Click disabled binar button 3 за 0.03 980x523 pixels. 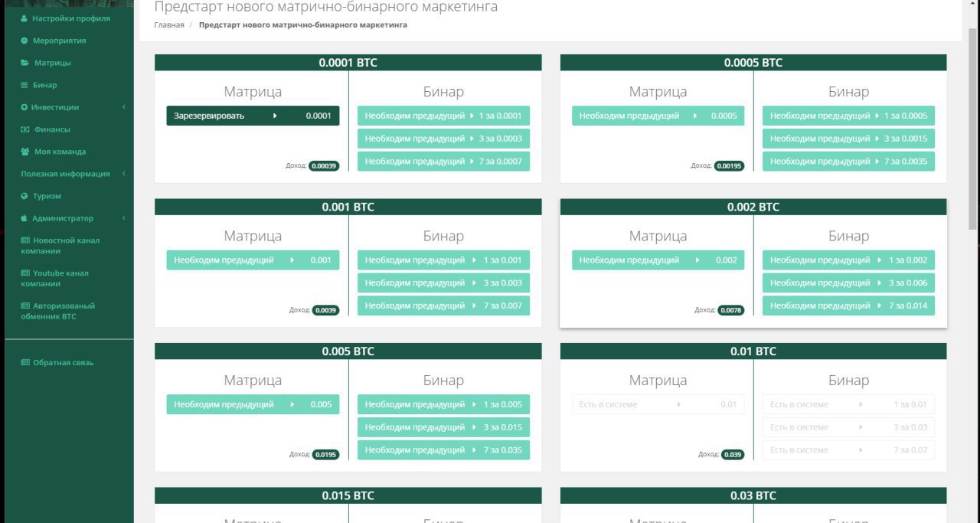(x=848, y=427)
